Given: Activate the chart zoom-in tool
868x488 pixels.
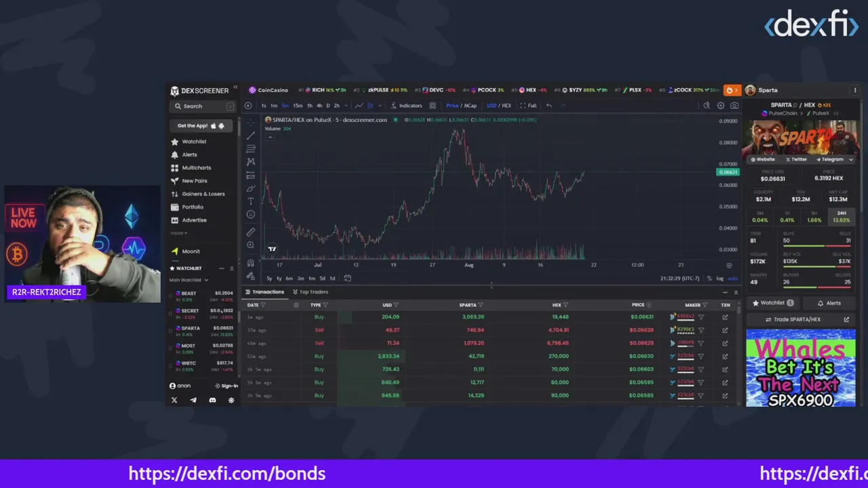Looking at the screenshot, I should [x=250, y=245].
